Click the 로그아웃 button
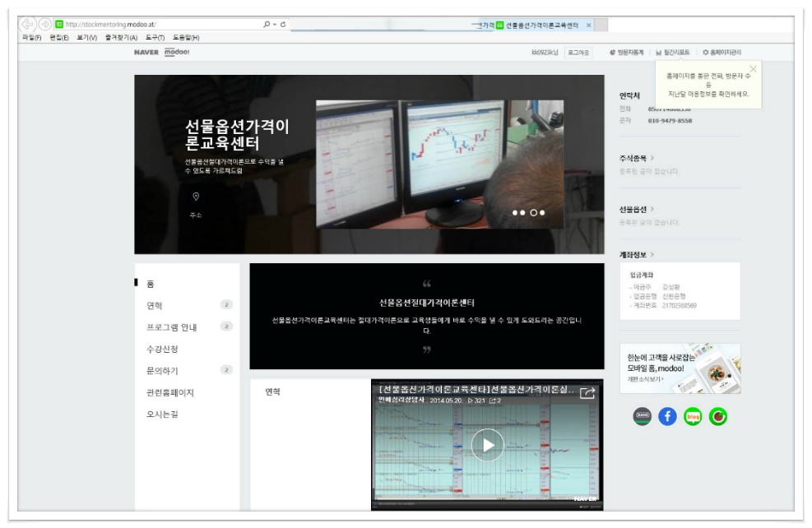Screen dimensions: 812x528 coord(578,52)
